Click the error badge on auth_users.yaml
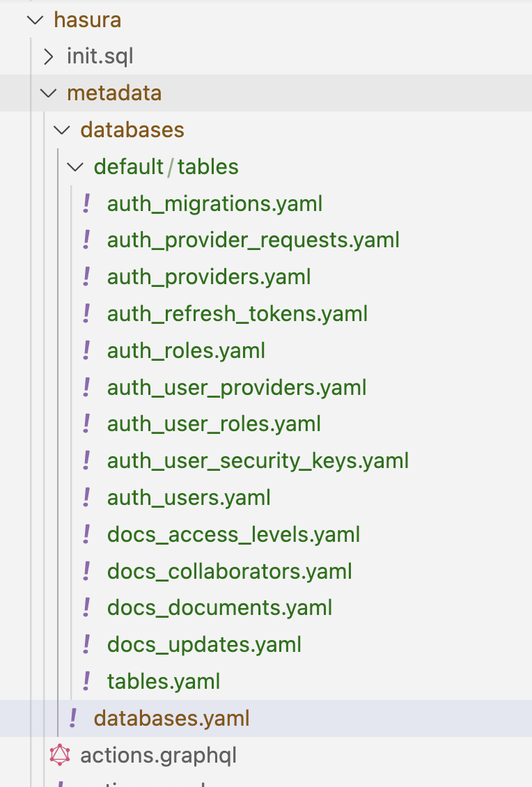This screenshot has height=787, width=532. point(86,497)
